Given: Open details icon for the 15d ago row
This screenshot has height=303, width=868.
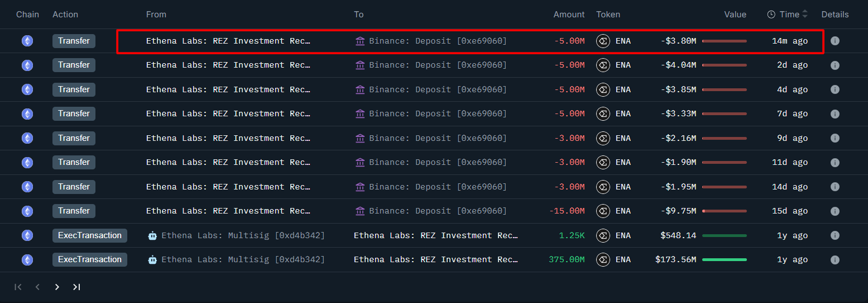Looking at the screenshot, I should coord(835,211).
